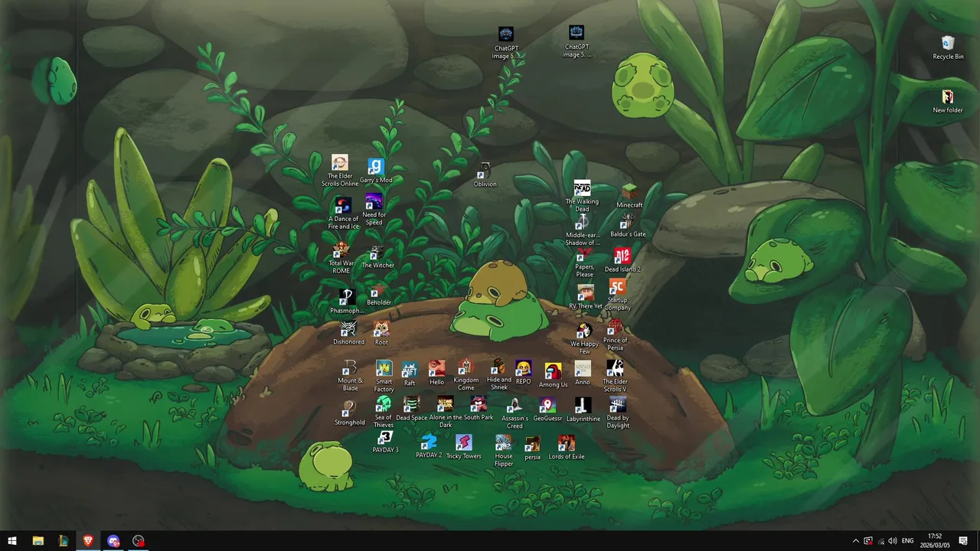
Task: Open the New folder desktop icon
Action: [948, 101]
